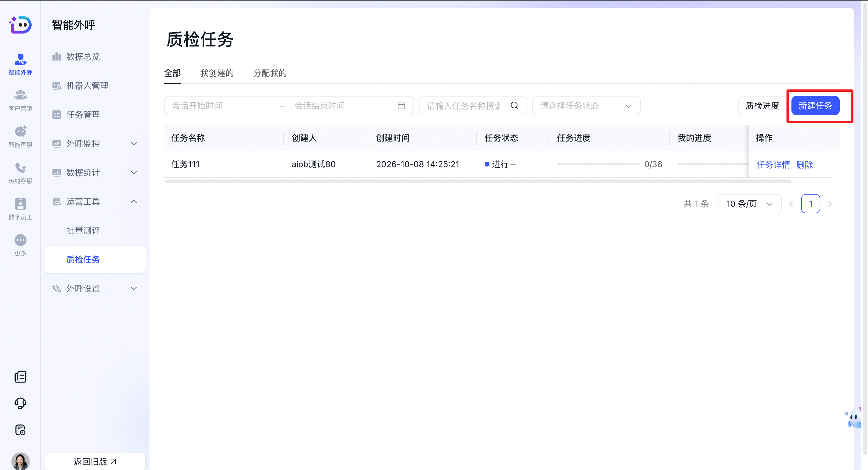Open 智能外呼 in left rail

click(x=20, y=64)
